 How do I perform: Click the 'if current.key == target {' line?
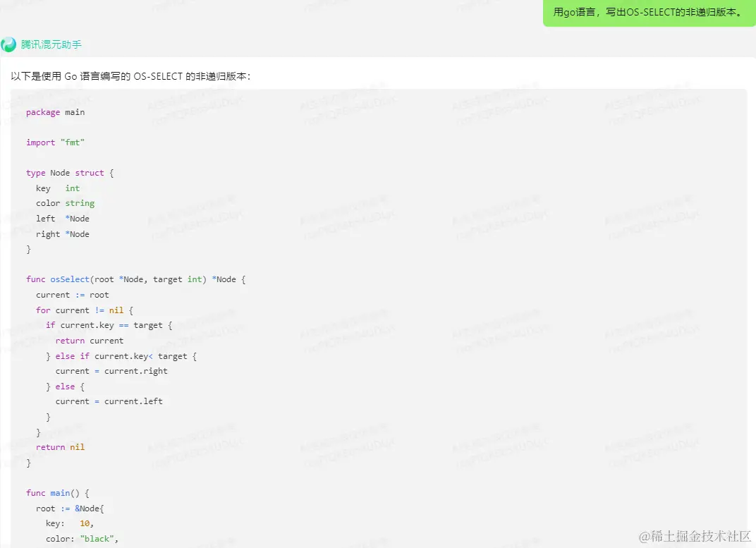click(x=109, y=325)
